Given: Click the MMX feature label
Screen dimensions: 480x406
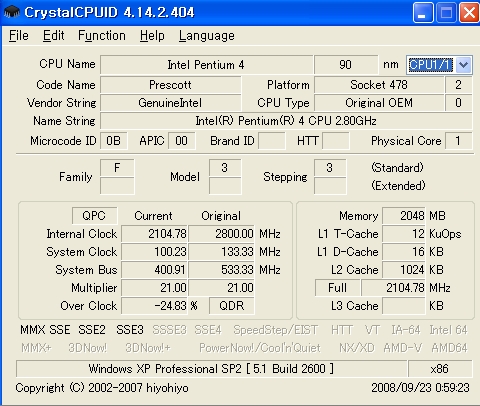Looking at the screenshot, I should point(32,330).
